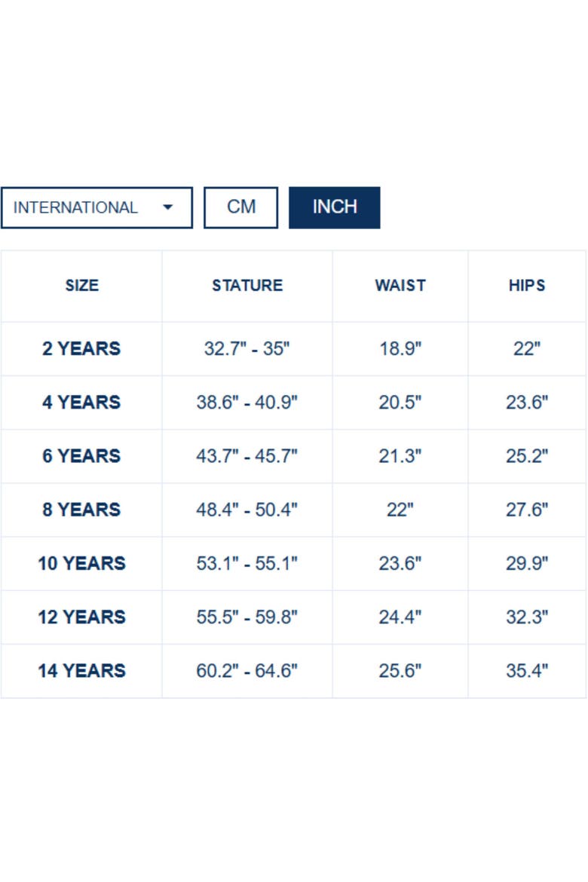Select the 6 YEARS size row
The image size is (588, 882).
[293, 456]
